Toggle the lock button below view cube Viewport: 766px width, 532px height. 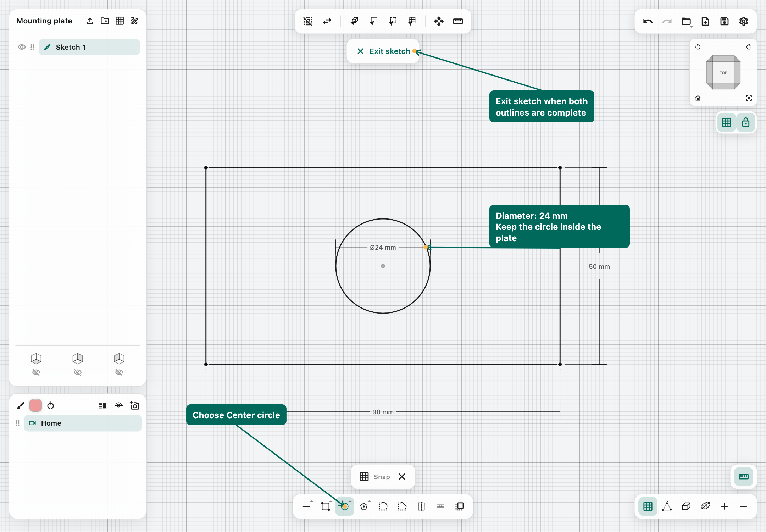746,122
